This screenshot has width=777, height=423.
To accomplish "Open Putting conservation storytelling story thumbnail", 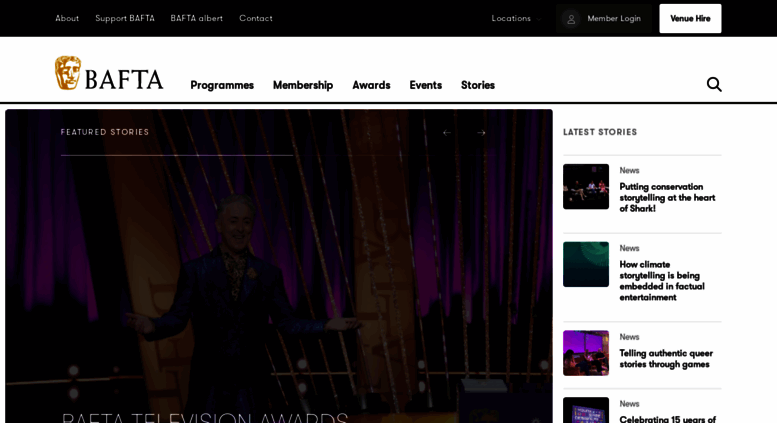I will pyautogui.click(x=586, y=187).
